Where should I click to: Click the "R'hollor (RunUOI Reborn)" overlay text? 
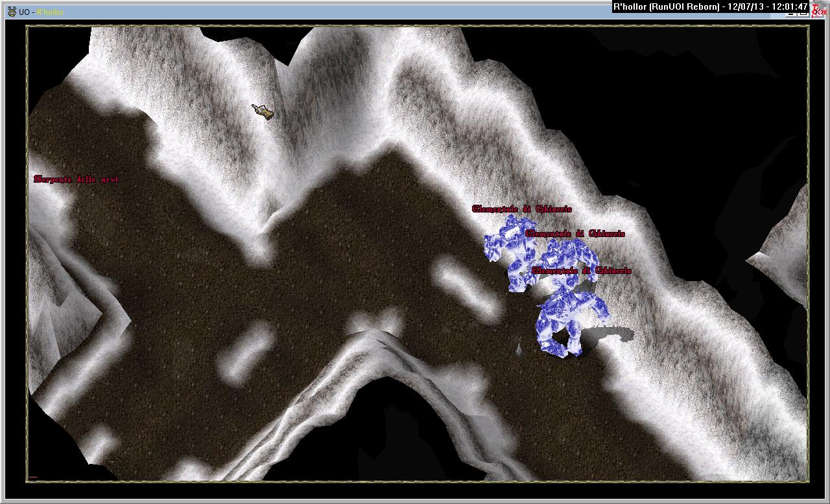[667, 7]
